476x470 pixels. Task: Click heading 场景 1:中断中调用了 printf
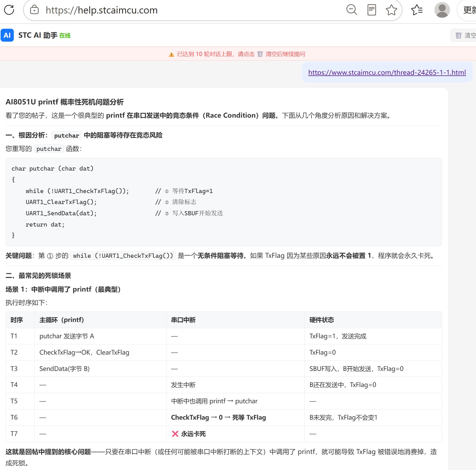(x=63, y=289)
